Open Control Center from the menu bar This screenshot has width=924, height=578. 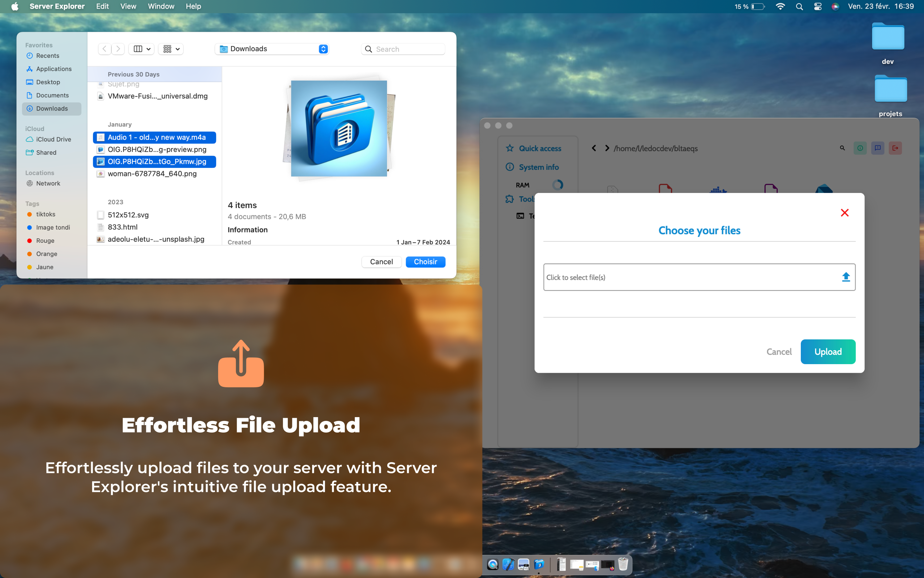tap(817, 6)
